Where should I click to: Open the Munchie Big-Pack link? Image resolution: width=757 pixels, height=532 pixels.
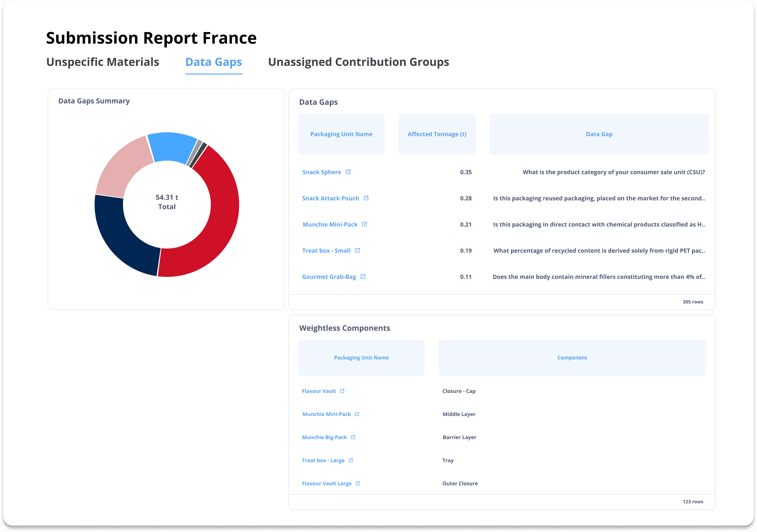(324, 437)
